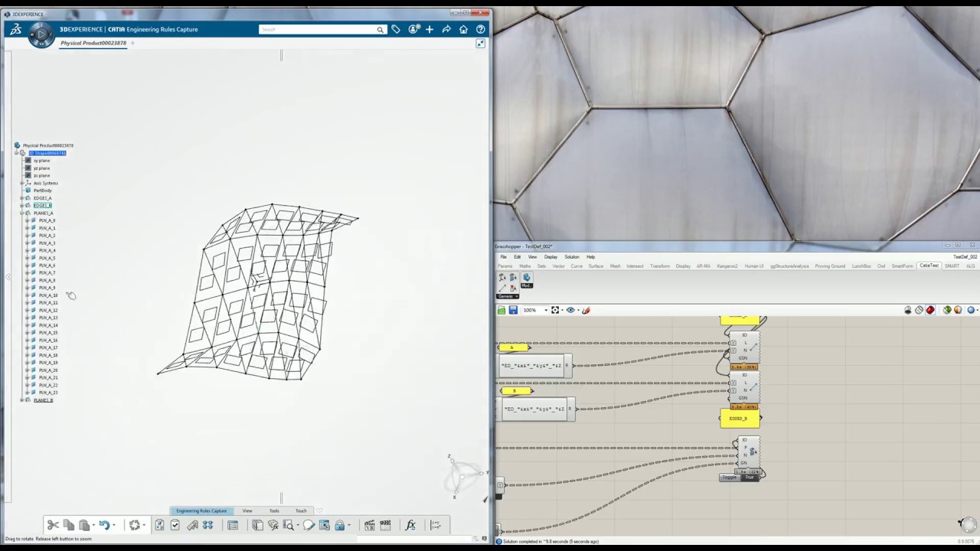This screenshot has width=980, height=551.
Task: Open Grasshopper Display menu
Action: 550,257
